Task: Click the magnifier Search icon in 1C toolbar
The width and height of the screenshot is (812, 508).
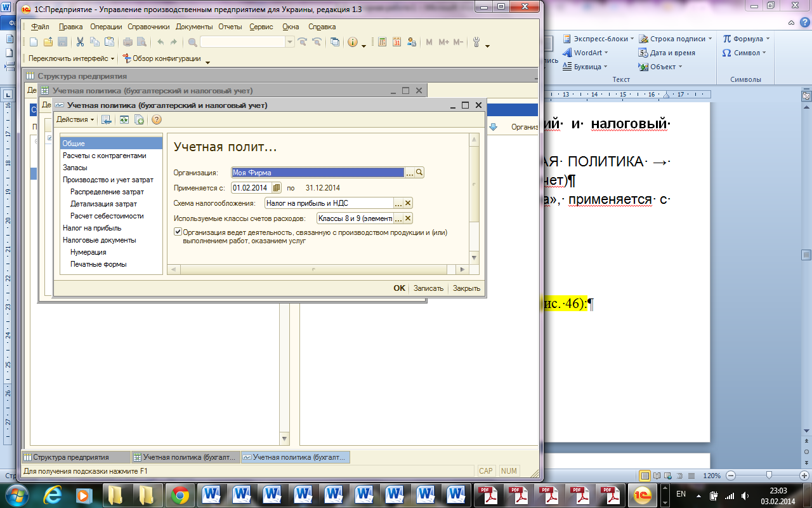Action: point(192,43)
